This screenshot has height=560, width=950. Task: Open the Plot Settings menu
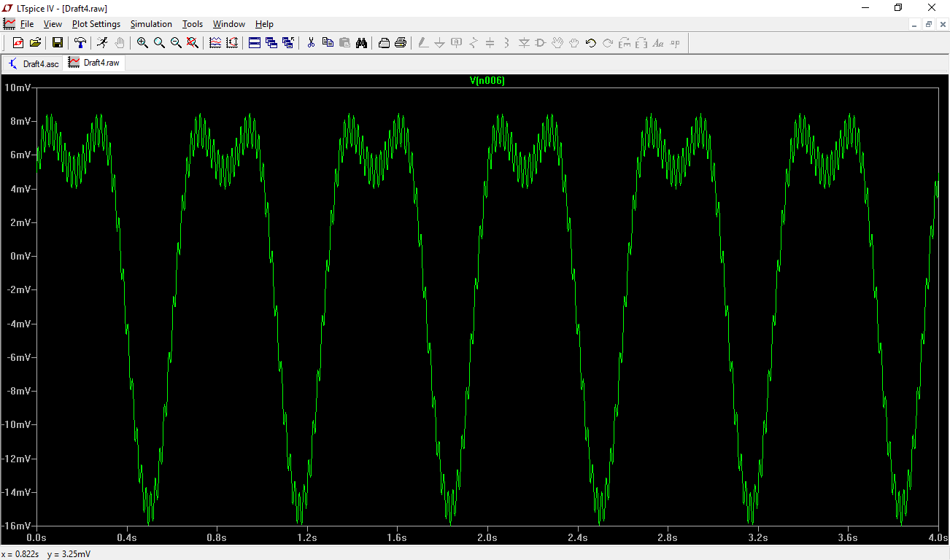(96, 24)
